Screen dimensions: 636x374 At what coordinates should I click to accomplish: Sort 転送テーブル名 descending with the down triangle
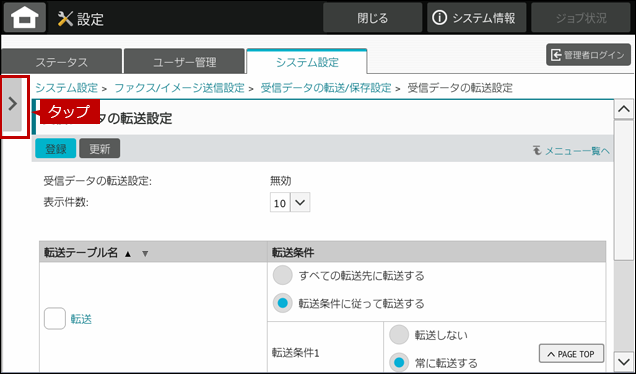click(145, 254)
